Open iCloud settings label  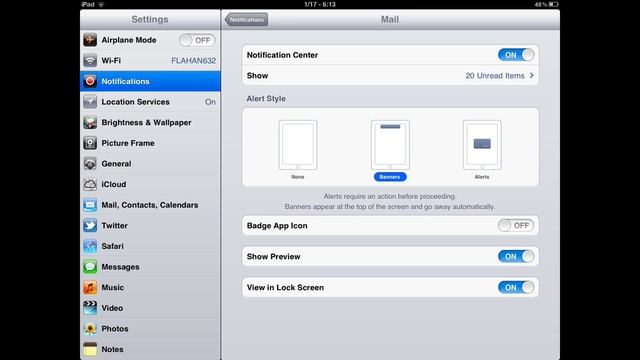point(113,184)
